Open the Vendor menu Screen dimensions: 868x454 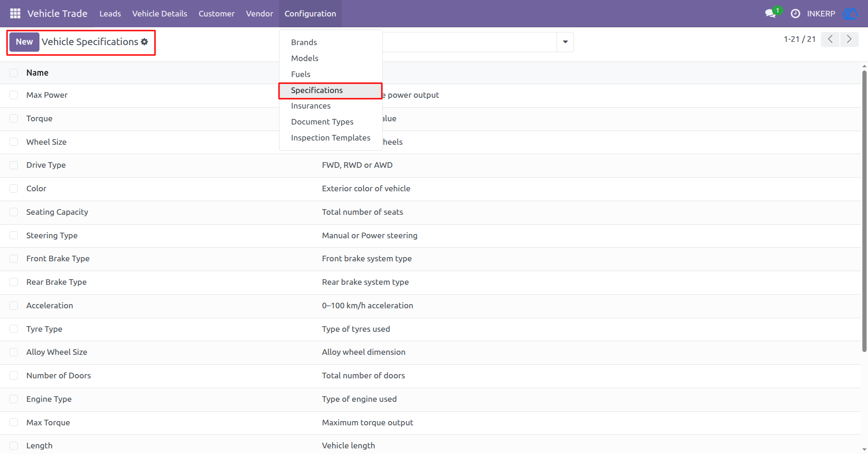point(259,14)
